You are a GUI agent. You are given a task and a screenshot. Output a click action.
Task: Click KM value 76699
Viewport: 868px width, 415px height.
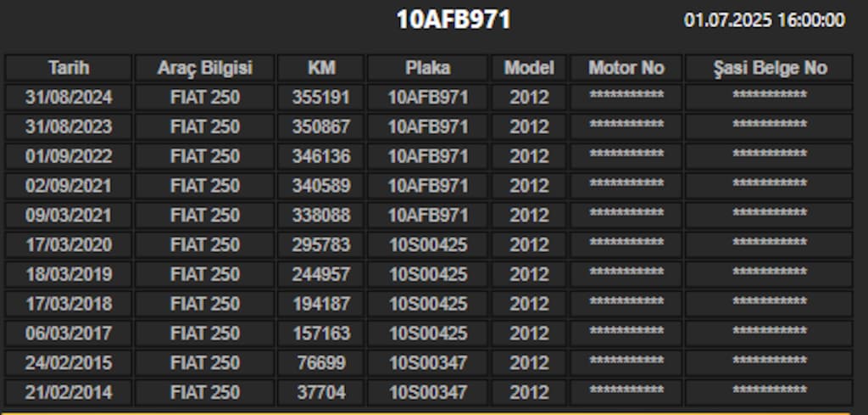[321, 363]
